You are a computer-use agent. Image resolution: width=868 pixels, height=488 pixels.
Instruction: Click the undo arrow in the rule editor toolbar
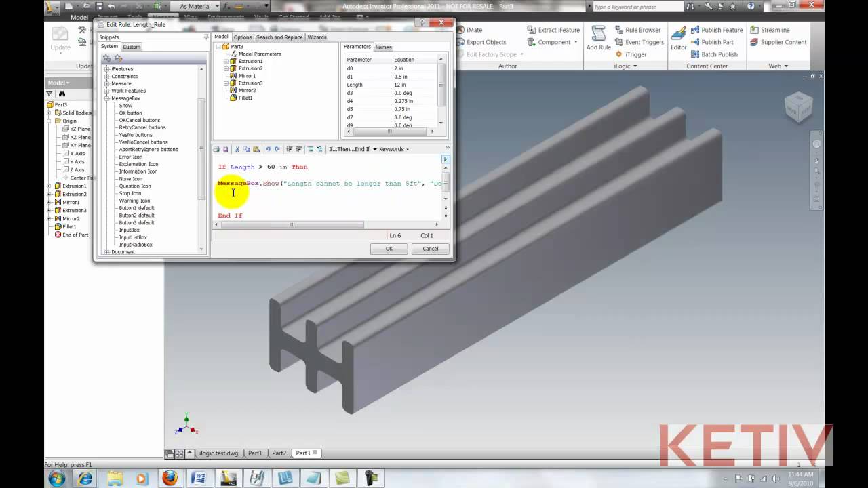(x=268, y=149)
